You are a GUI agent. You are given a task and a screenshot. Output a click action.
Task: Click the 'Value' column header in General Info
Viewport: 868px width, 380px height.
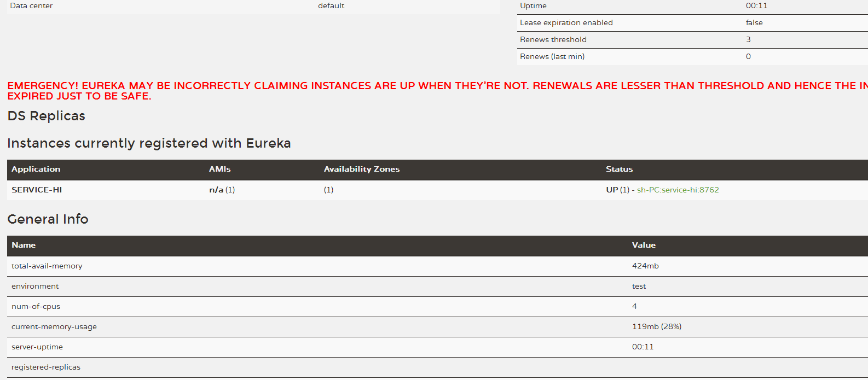pyautogui.click(x=644, y=245)
